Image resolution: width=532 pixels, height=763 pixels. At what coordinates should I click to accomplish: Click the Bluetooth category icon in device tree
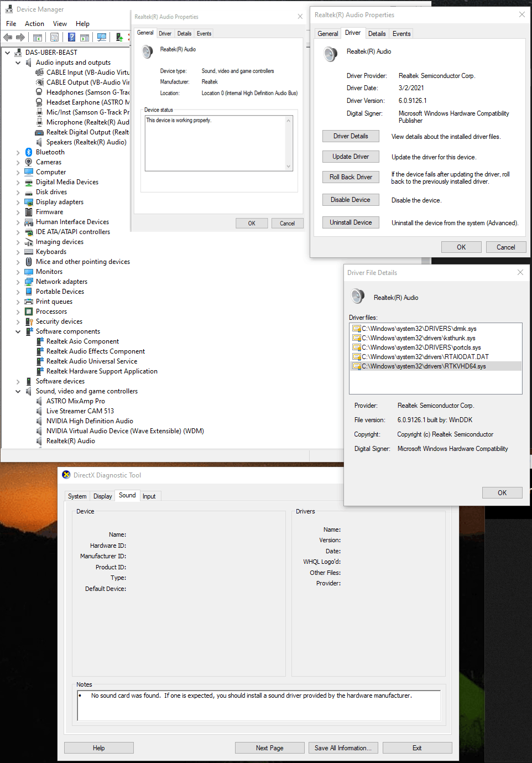[29, 152]
